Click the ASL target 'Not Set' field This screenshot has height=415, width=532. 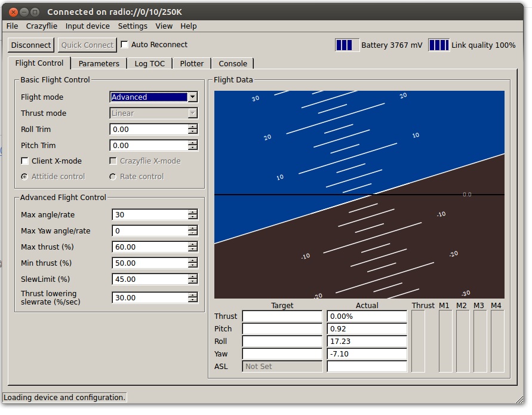point(282,367)
